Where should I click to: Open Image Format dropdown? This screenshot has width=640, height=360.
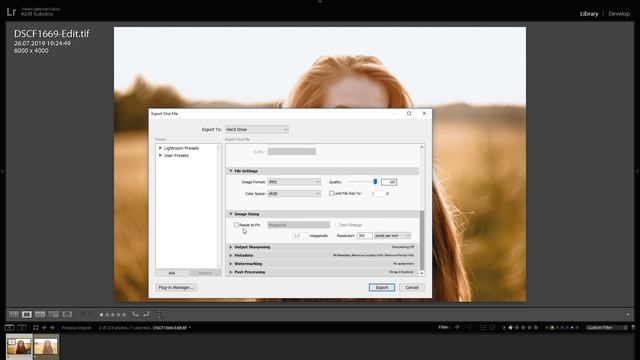tap(294, 182)
